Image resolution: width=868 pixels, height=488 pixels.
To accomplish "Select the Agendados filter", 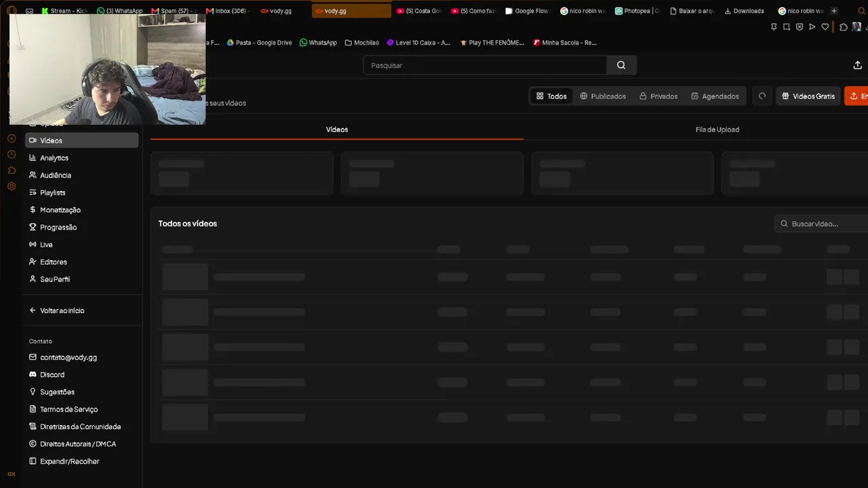I will click(715, 96).
